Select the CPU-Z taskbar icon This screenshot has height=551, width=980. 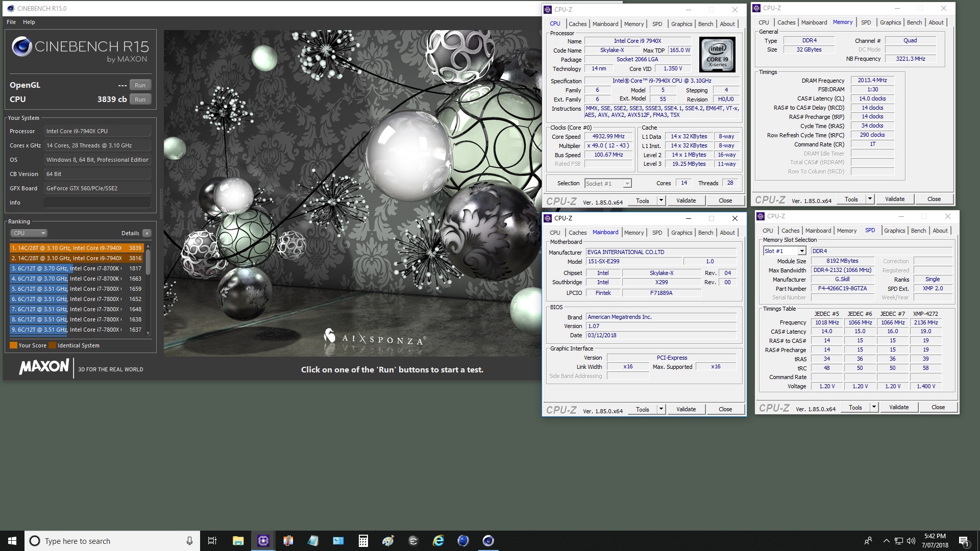[x=263, y=541]
